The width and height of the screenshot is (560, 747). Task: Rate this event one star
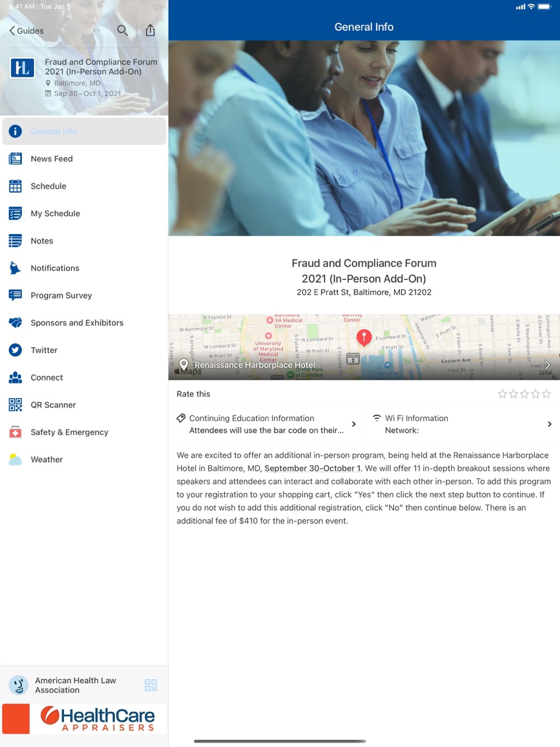click(502, 394)
